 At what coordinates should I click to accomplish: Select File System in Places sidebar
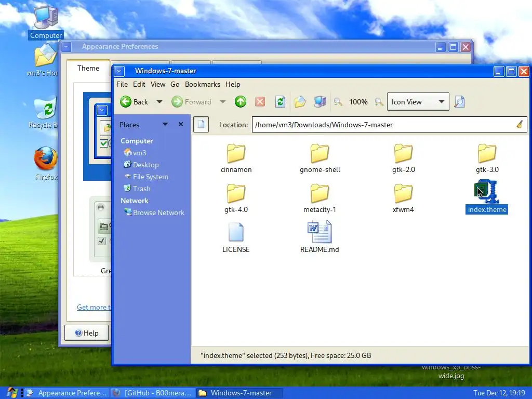(146, 177)
